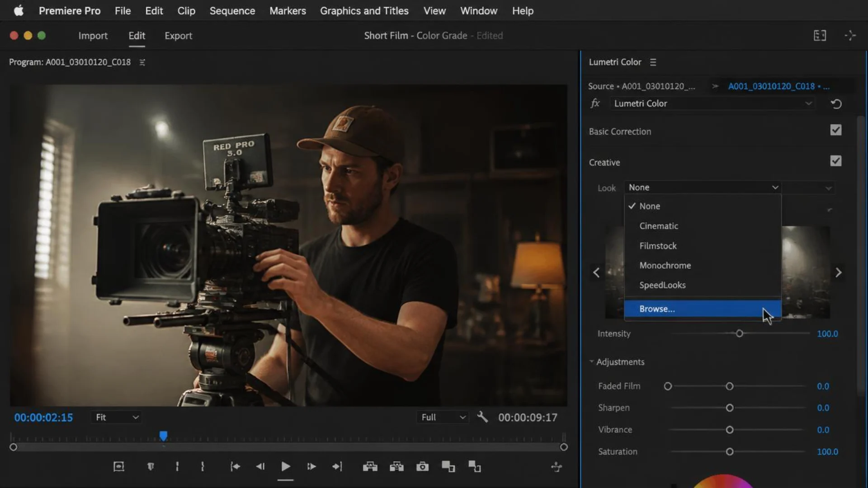Open the Window menu
The height and width of the screenshot is (488, 868).
[478, 10]
